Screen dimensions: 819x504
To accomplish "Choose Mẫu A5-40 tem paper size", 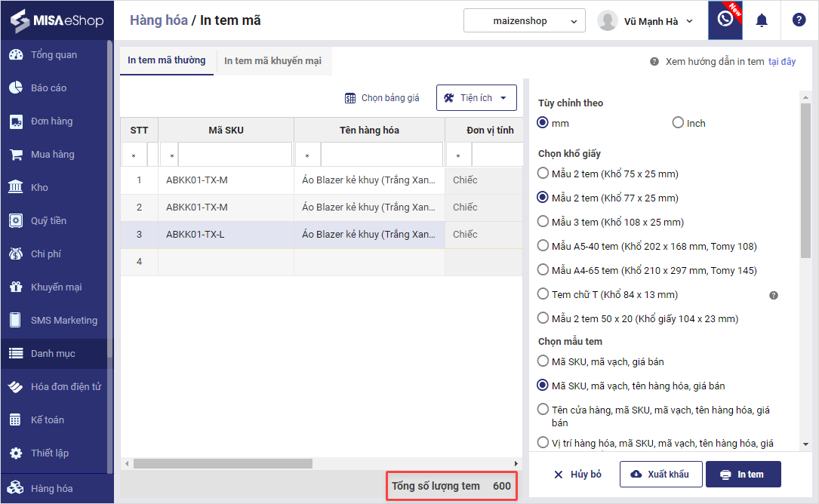I will click(x=543, y=245).
